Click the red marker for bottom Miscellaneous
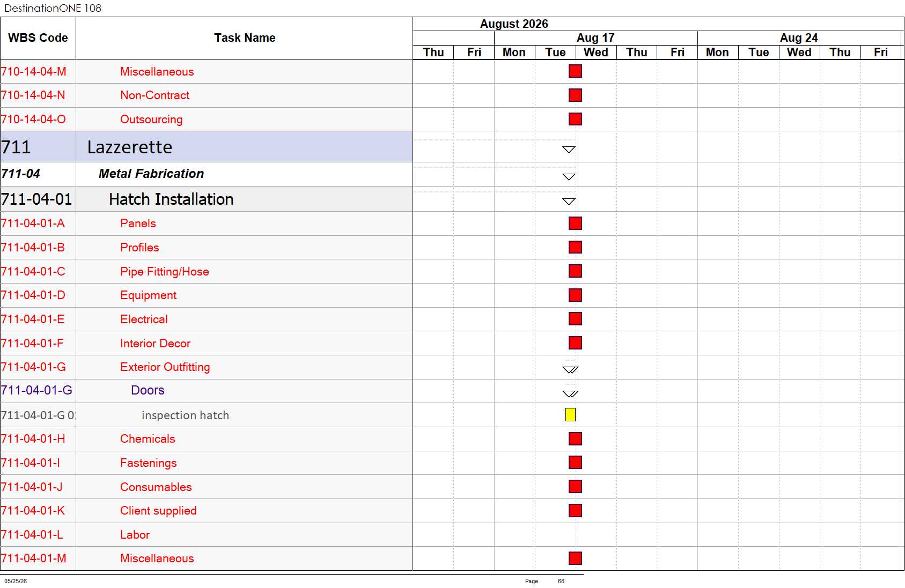The width and height of the screenshot is (905, 588). pyautogui.click(x=575, y=559)
